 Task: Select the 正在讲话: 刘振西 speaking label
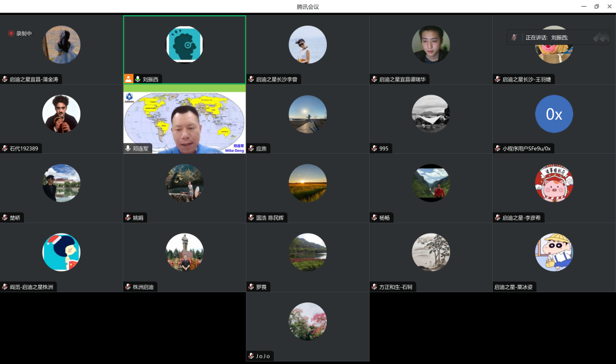pos(546,38)
